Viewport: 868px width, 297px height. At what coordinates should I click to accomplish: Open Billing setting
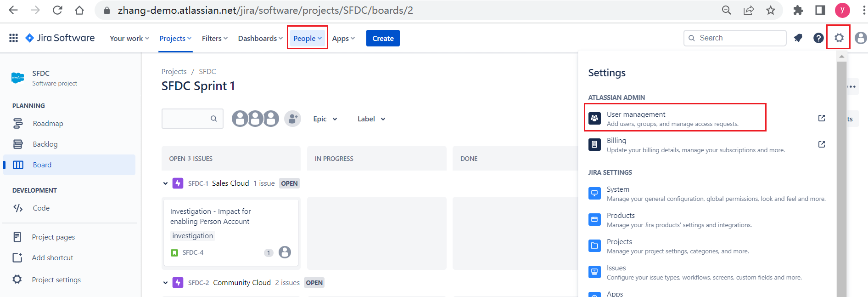tap(707, 144)
